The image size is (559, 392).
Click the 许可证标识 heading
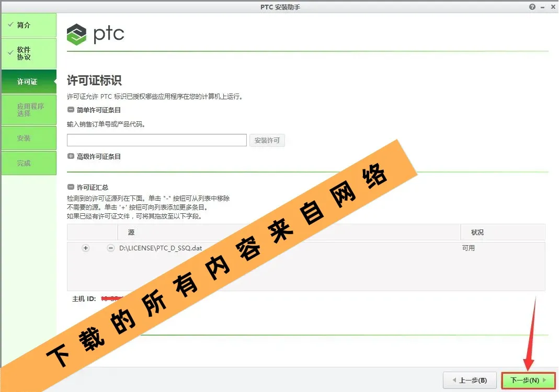[94, 80]
